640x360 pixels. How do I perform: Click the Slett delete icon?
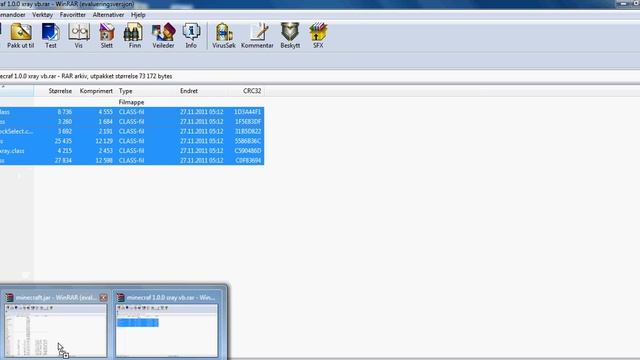click(x=107, y=36)
